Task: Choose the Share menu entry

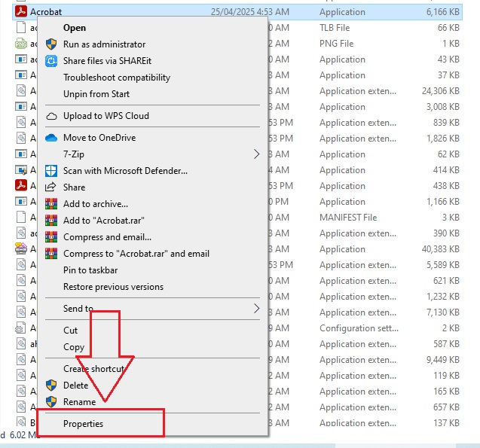Action: tap(75, 187)
